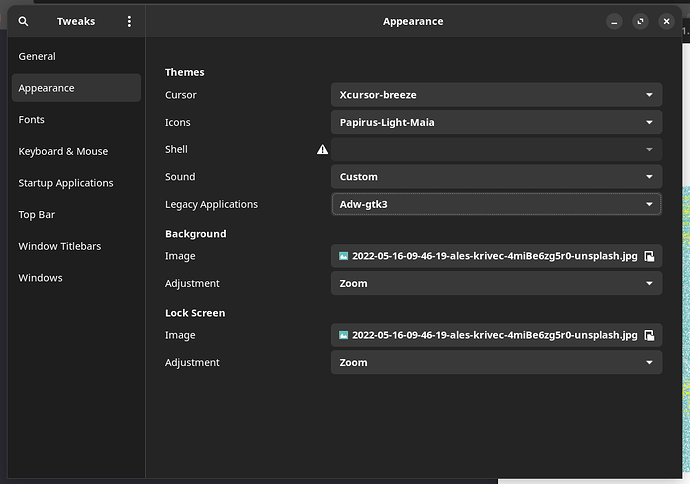Click the search magnifier icon in Tweaks header

click(24, 21)
